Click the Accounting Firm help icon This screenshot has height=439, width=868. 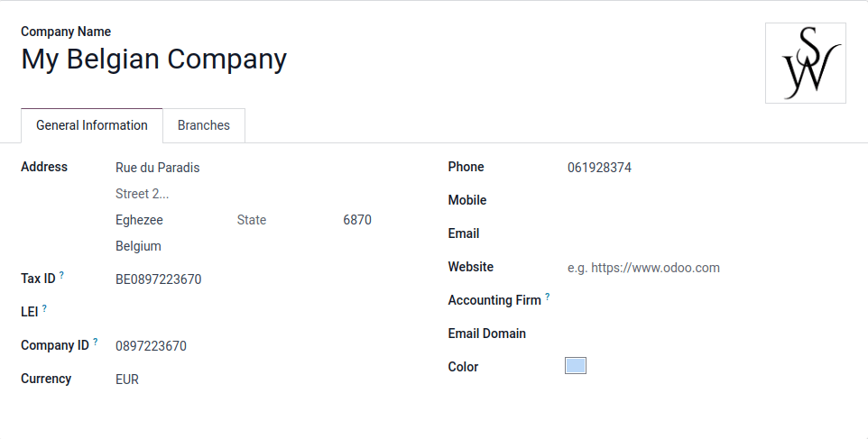[548, 297]
